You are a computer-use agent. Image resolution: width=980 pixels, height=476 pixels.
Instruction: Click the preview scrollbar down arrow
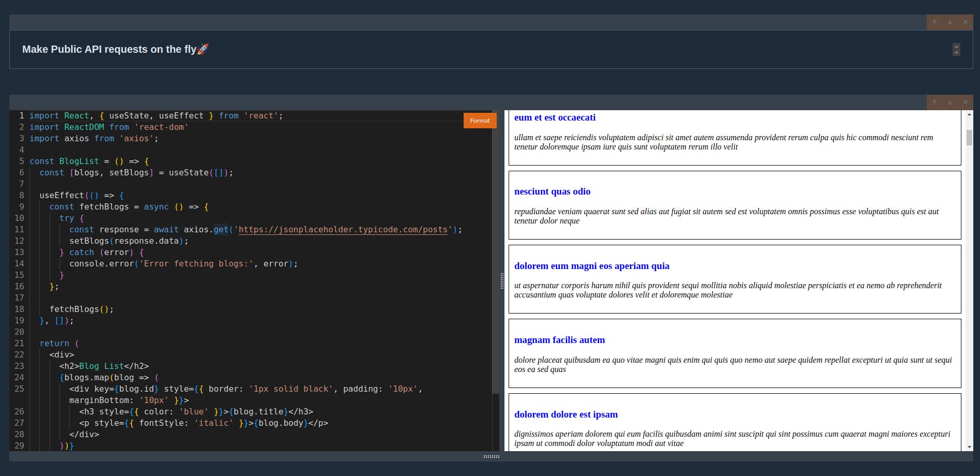(x=969, y=447)
